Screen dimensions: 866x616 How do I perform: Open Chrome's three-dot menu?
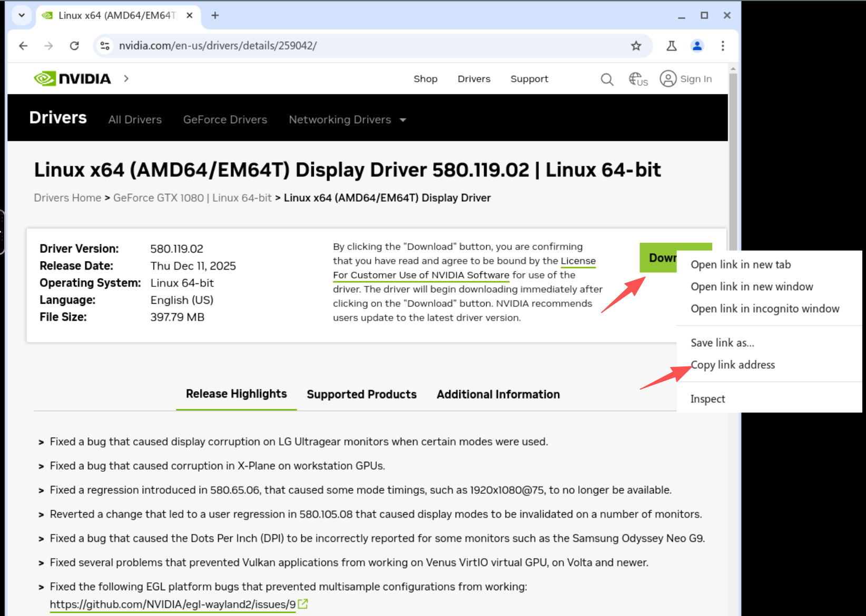click(722, 46)
